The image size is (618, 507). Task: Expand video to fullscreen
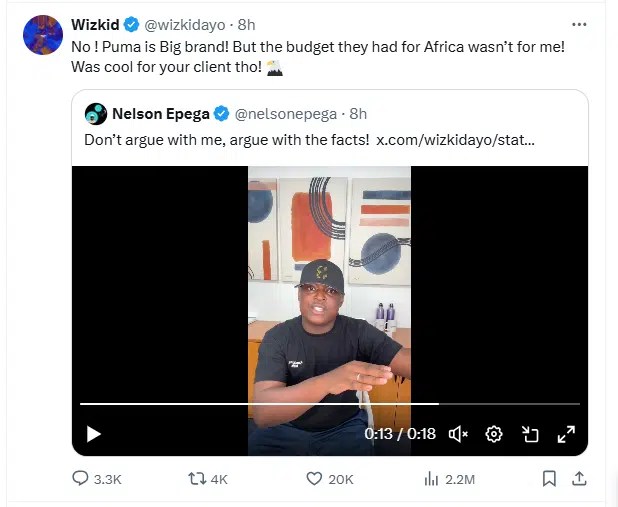(566, 434)
